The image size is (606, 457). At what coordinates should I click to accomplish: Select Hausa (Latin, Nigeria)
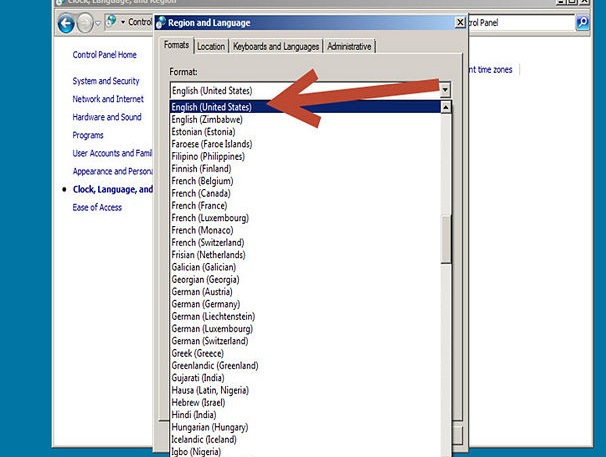point(305,390)
